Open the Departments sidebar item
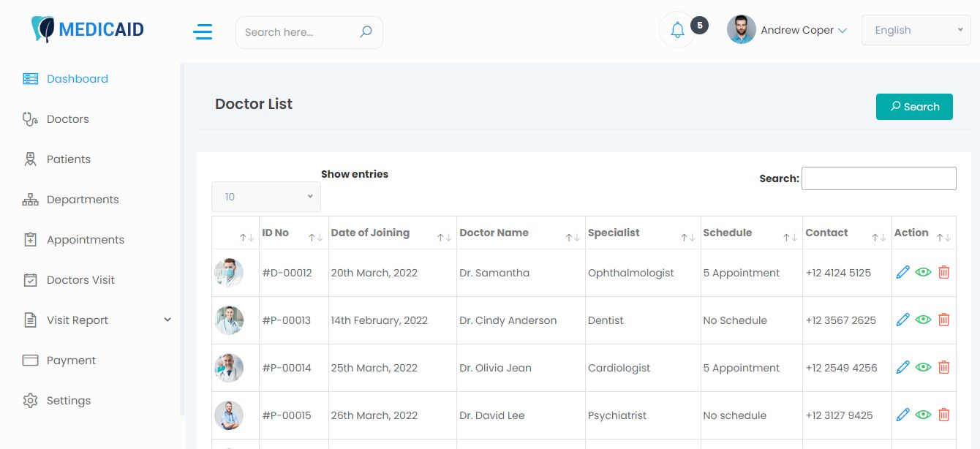The width and height of the screenshot is (980, 449). coord(82,199)
